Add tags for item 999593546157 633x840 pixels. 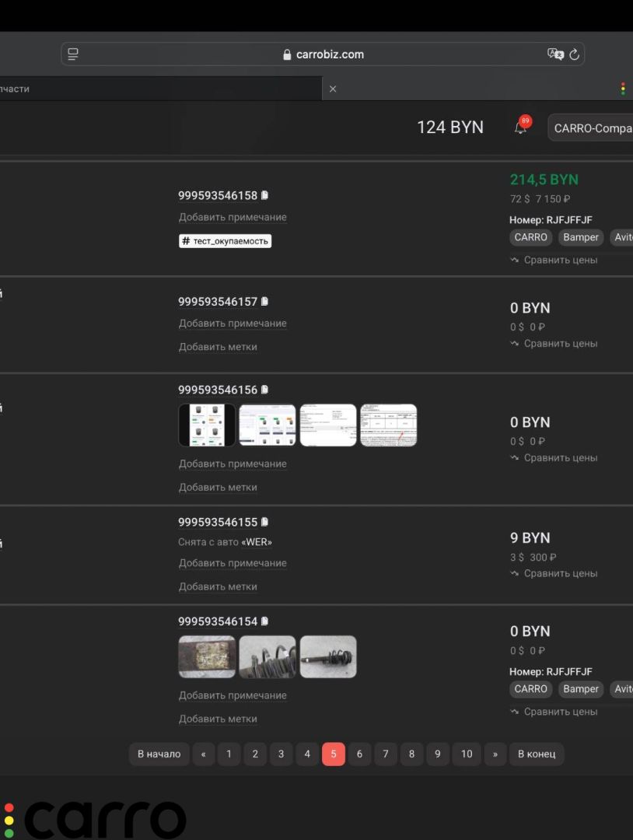218,347
